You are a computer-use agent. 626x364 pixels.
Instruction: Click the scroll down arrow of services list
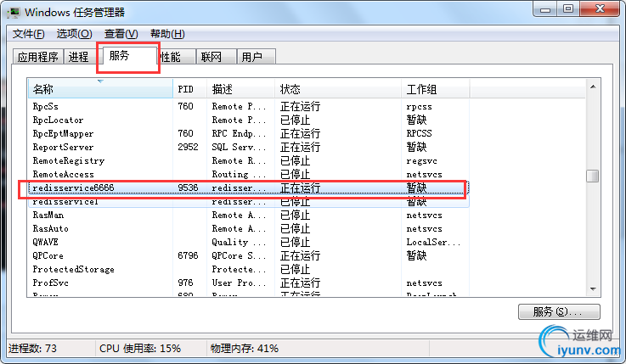pyautogui.click(x=593, y=289)
